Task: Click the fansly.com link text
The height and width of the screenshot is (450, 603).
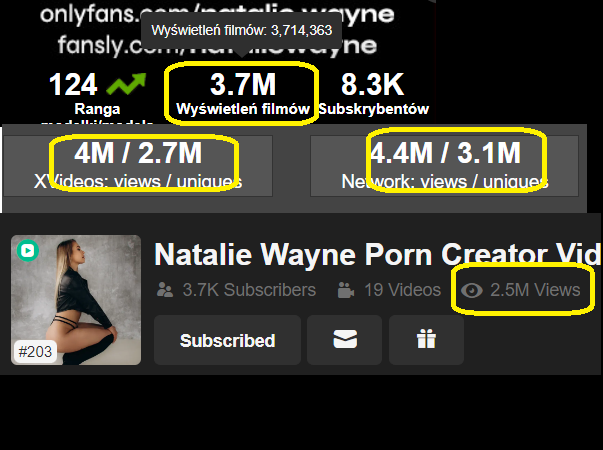Action: [x=217, y=45]
